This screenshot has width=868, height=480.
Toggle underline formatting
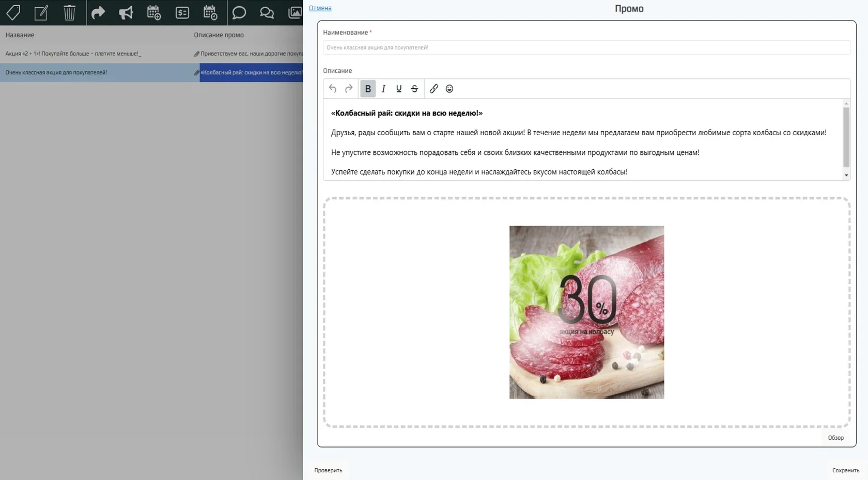399,89
